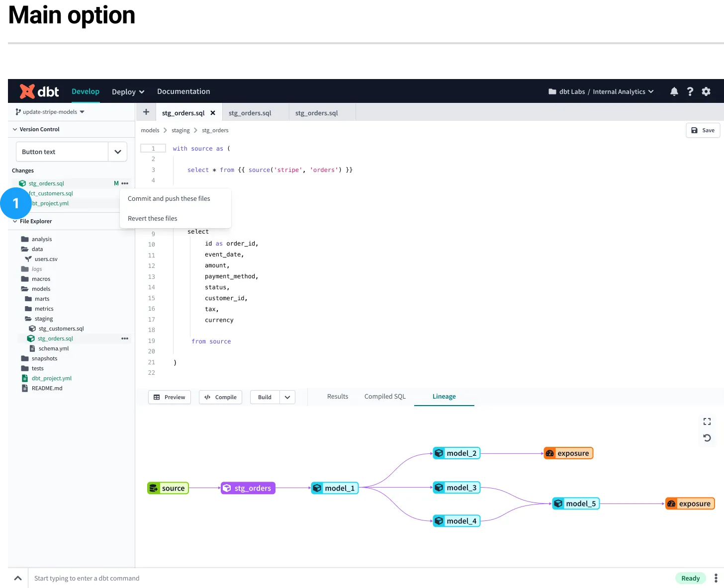Open stg_customers.sql in staging folder
This screenshot has width=724, height=588.
click(x=57, y=329)
